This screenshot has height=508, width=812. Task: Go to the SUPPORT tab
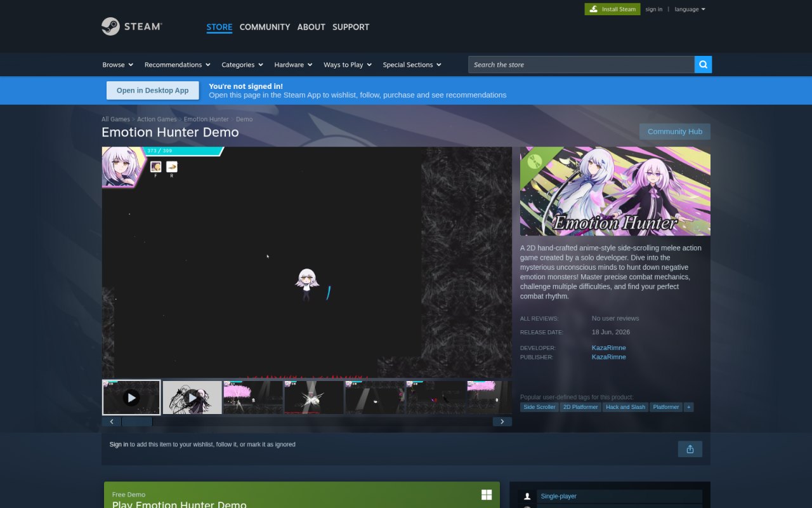coord(351,27)
